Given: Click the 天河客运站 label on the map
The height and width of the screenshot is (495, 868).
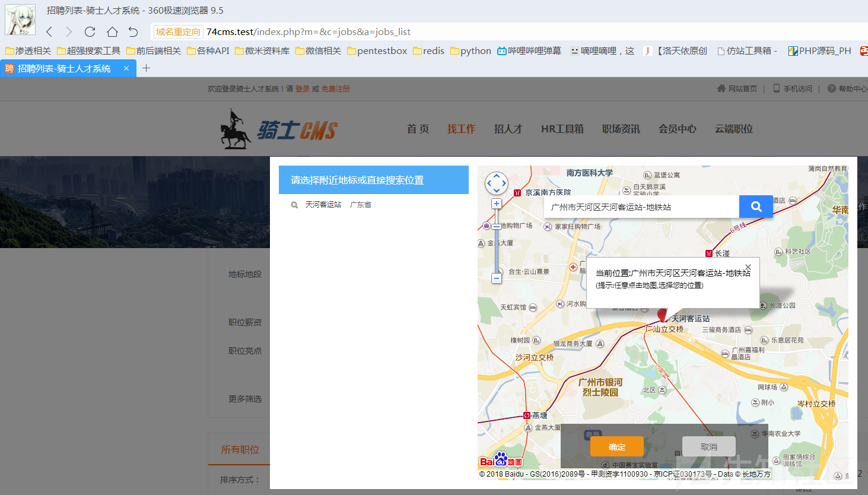Looking at the screenshot, I should (691, 319).
